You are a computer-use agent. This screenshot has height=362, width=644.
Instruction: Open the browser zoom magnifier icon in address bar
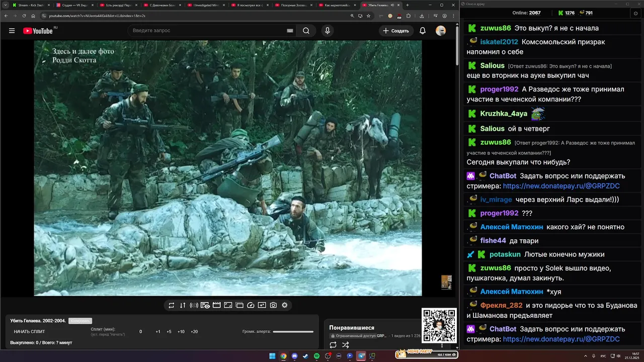(352, 16)
